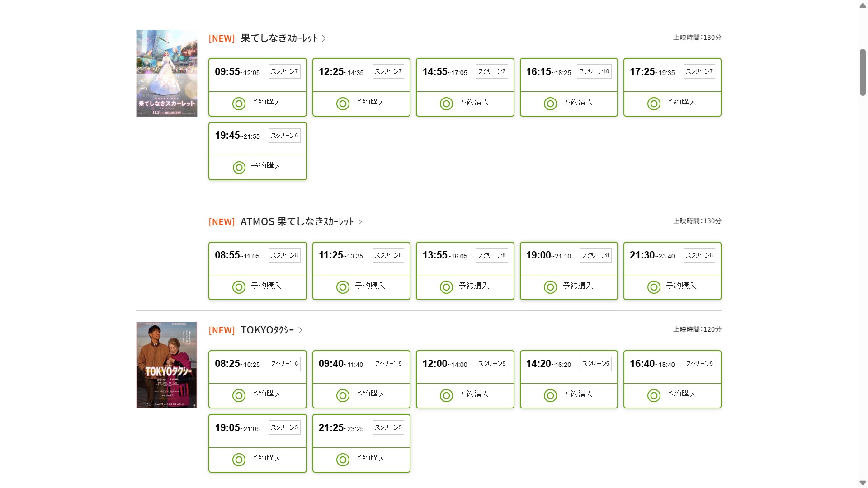868x488 pixels.
Task: Click availability circle icon for 09:55 果てしなきスカーレット
Action: pos(239,104)
